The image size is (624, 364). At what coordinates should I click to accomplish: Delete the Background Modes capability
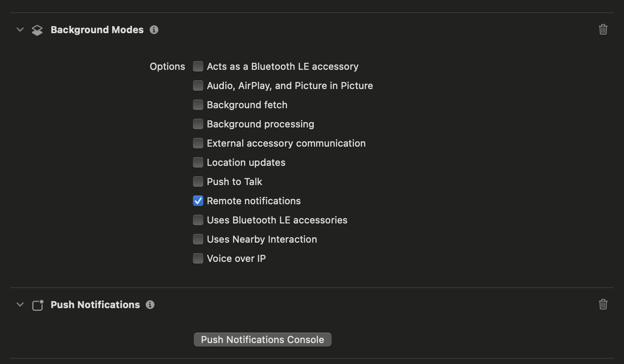click(603, 30)
